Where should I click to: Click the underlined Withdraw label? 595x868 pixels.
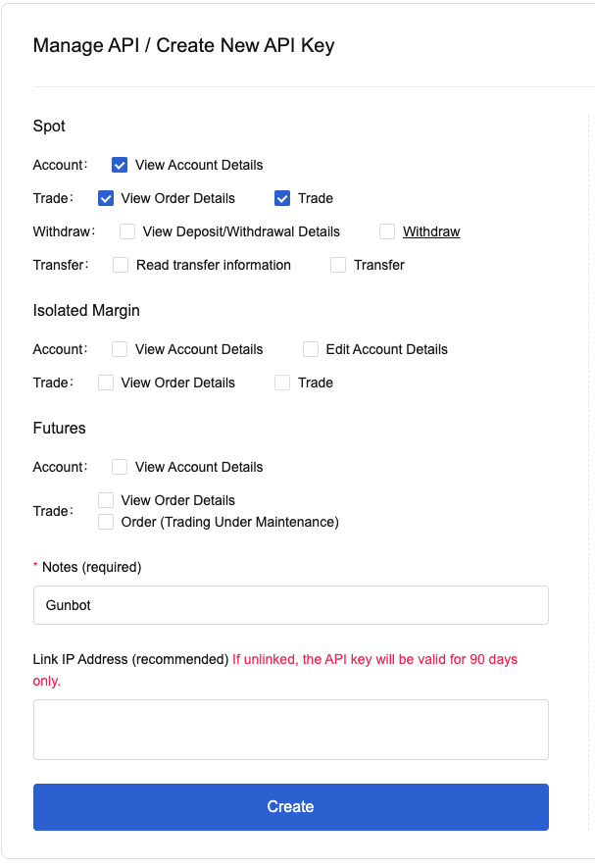[431, 231]
